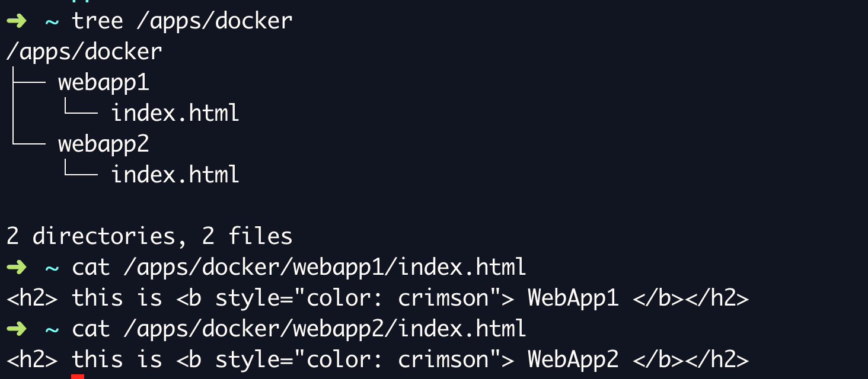Click the green arrow before cat webapp2 command

point(17,329)
